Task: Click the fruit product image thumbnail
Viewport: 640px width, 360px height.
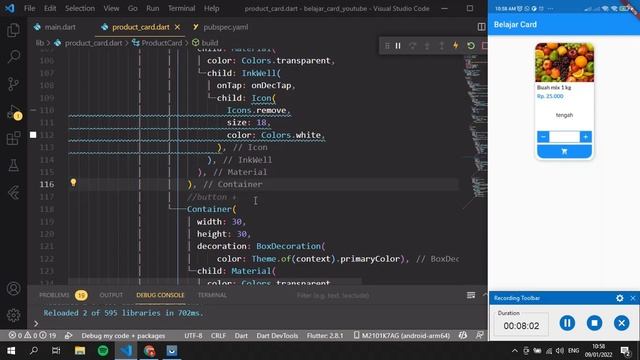Action: pyautogui.click(x=564, y=62)
